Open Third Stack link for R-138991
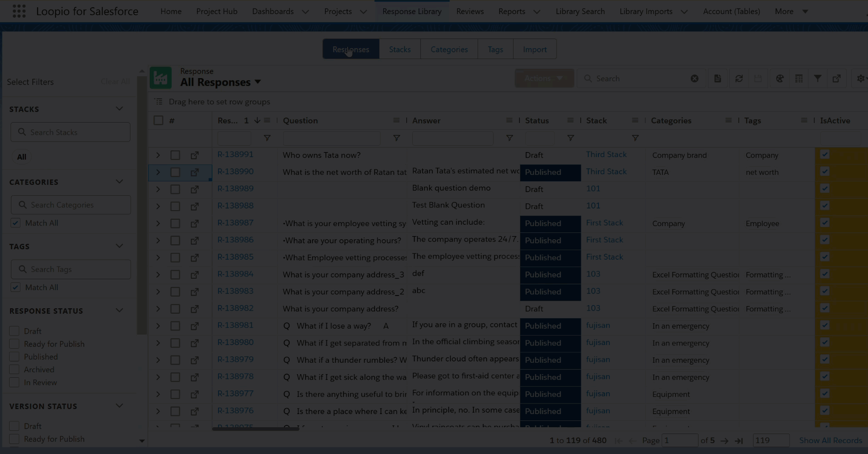Viewport: 868px width, 454px height. pyautogui.click(x=606, y=154)
